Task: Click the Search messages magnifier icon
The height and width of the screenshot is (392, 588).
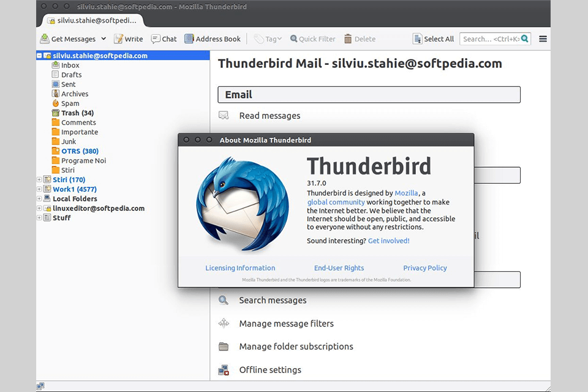Action: 224,300
